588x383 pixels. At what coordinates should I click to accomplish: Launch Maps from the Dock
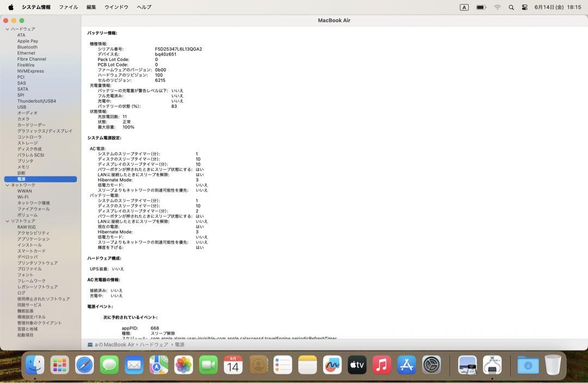pos(158,364)
